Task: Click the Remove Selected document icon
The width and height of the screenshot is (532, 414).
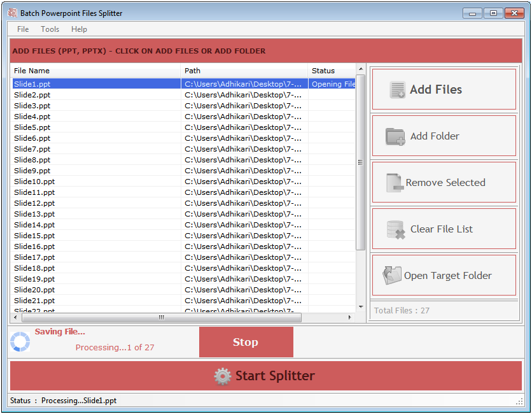Action: coord(395,183)
